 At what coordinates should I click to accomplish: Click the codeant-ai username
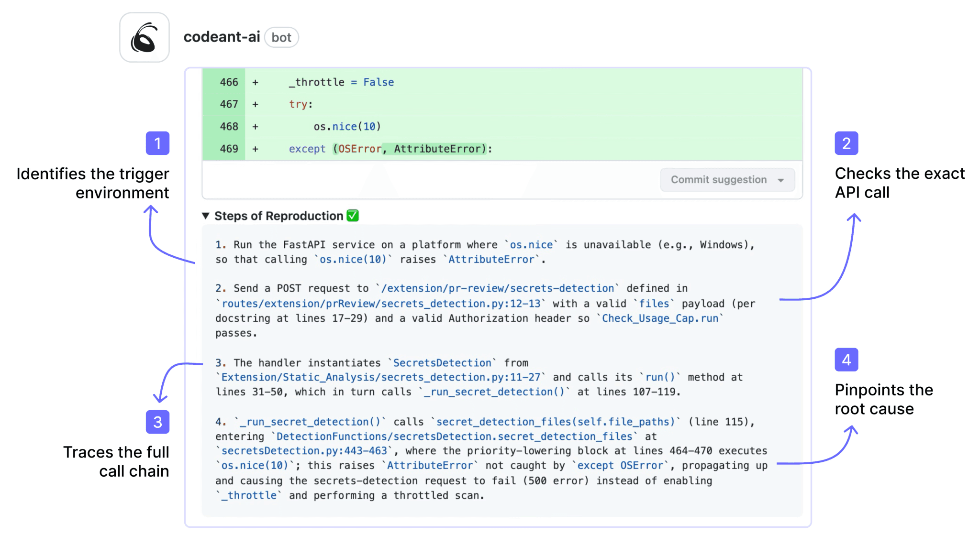tap(222, 37)
